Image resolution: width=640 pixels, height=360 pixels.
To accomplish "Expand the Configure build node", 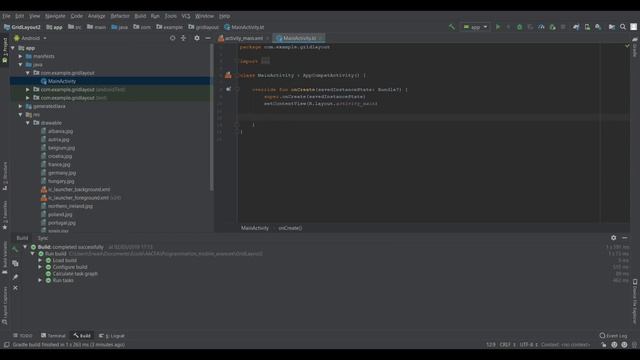I will pos(40,267).
